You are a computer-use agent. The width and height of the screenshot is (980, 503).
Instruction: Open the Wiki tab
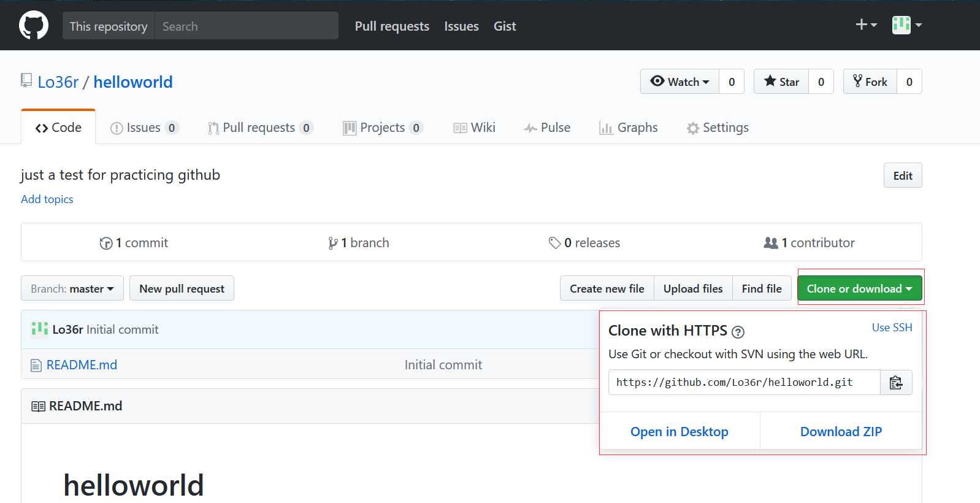coord(475,128)
